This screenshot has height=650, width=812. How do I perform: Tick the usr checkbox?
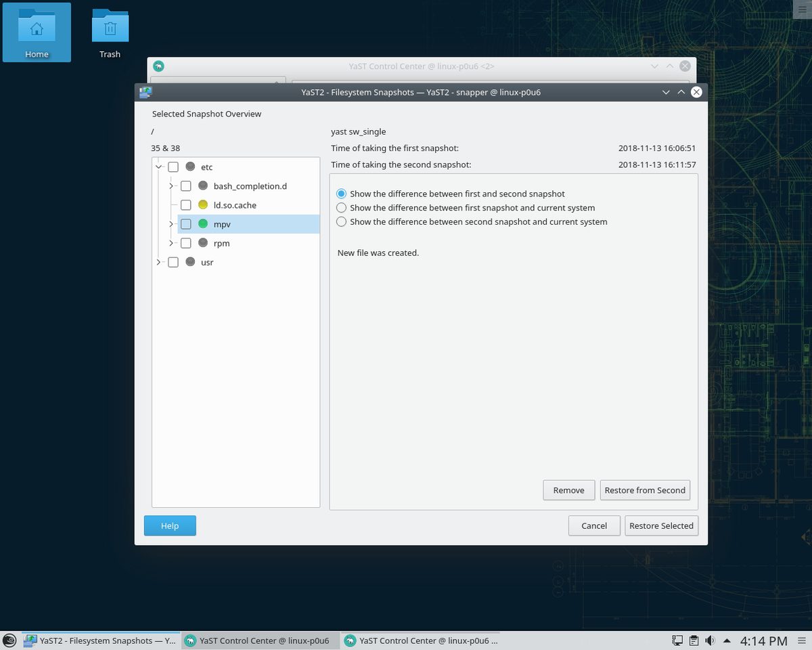tap(173, 262)
